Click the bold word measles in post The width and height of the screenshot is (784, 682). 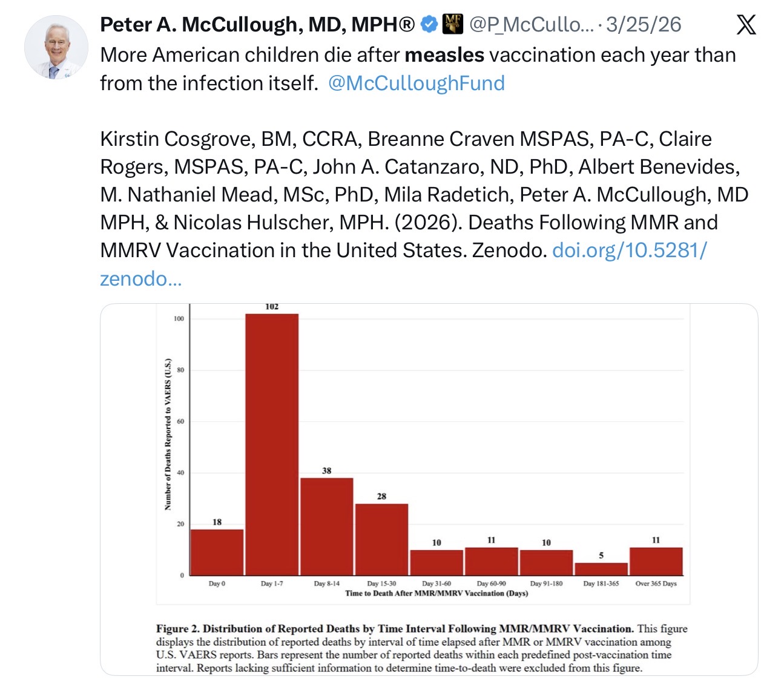coord(444,55)
